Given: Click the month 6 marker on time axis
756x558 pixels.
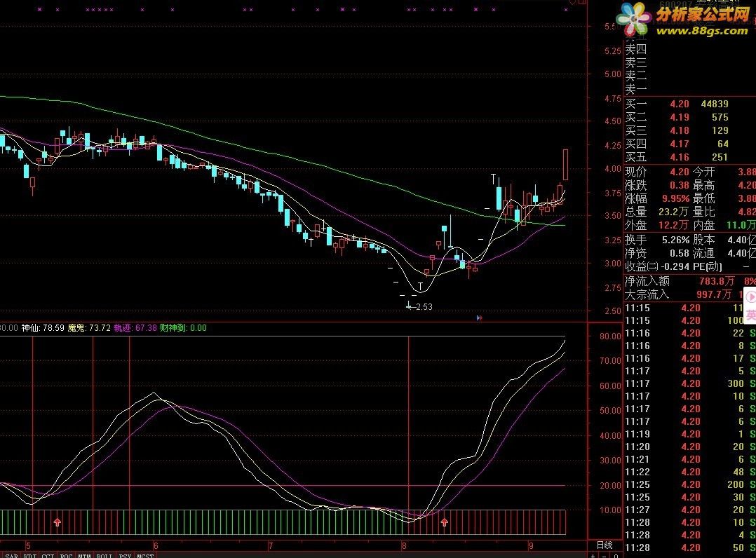Looking at the screenshot, I should coord(156,545).
